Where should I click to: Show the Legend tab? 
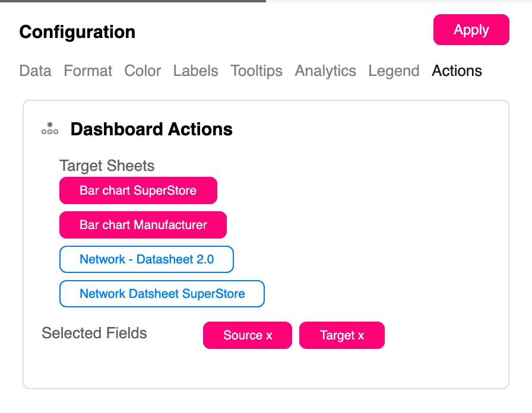pos(394,71)
